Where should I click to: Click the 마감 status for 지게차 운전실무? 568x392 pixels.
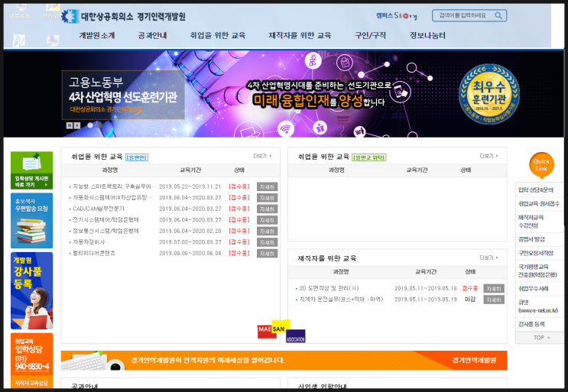(470, 300)
